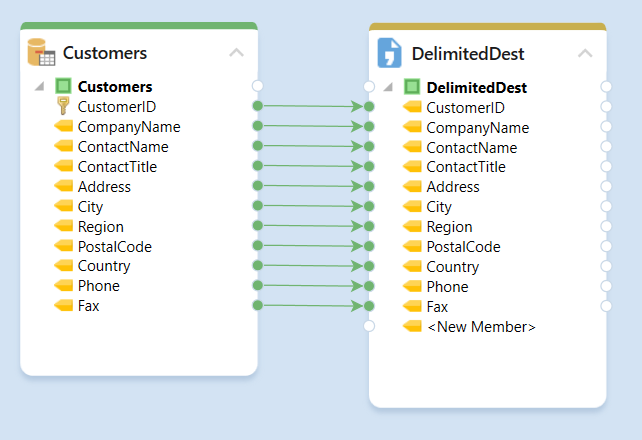Collapse the DelimitedDest tree node triangle
Viewport: 642px width, 440px height.
pyautogui.click(x=388, y=87)
